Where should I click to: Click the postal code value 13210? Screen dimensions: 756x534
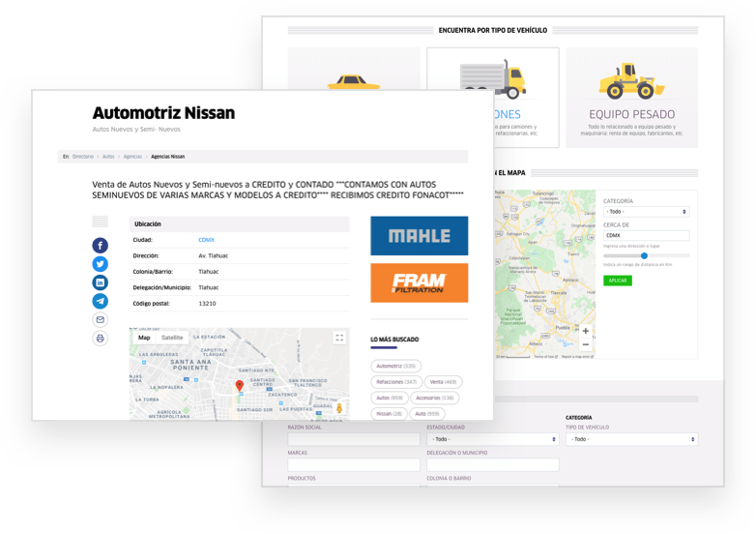207,304
